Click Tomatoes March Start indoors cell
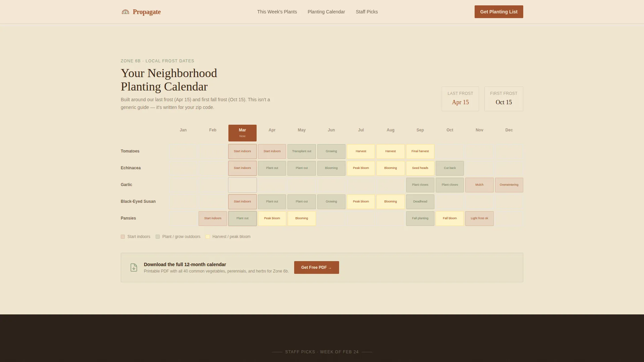Viewport: 644px width, 362px height. [243, 152]
